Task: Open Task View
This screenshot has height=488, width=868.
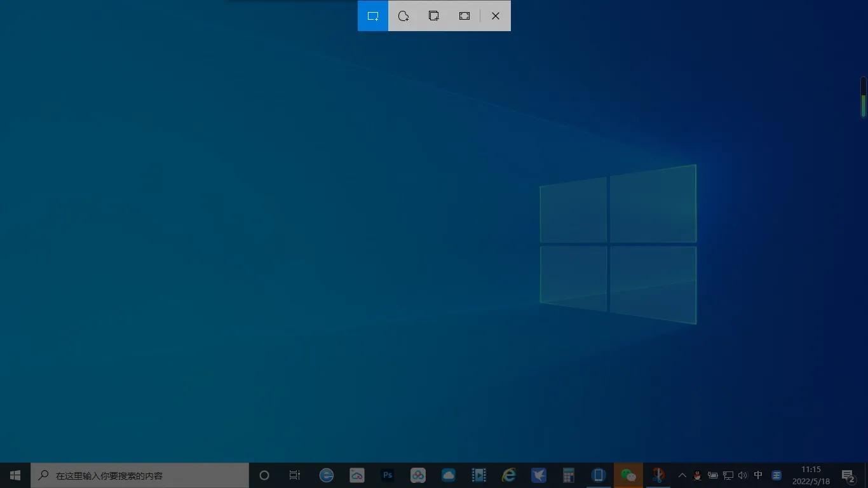Action: (295, 475)
